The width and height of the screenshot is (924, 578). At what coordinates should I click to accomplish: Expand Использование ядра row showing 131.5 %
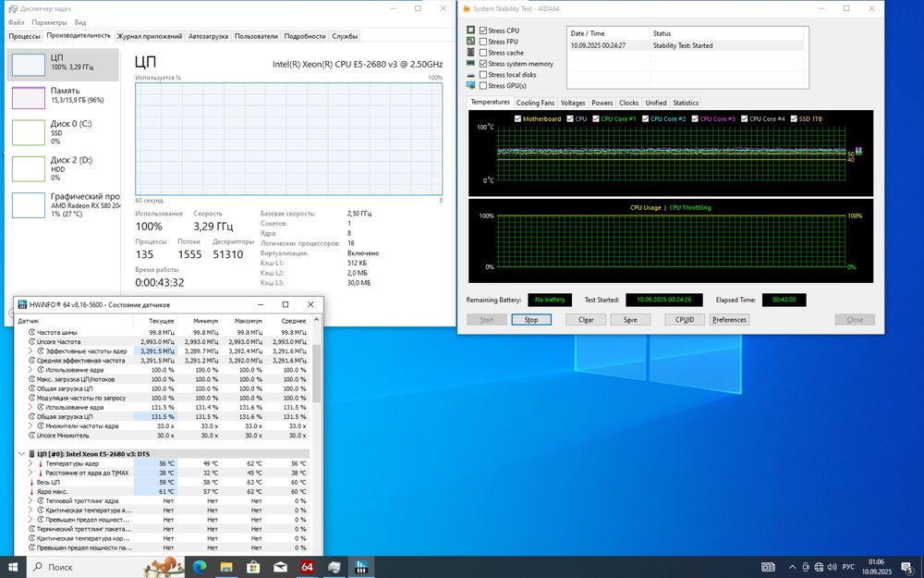pos(30,407)
